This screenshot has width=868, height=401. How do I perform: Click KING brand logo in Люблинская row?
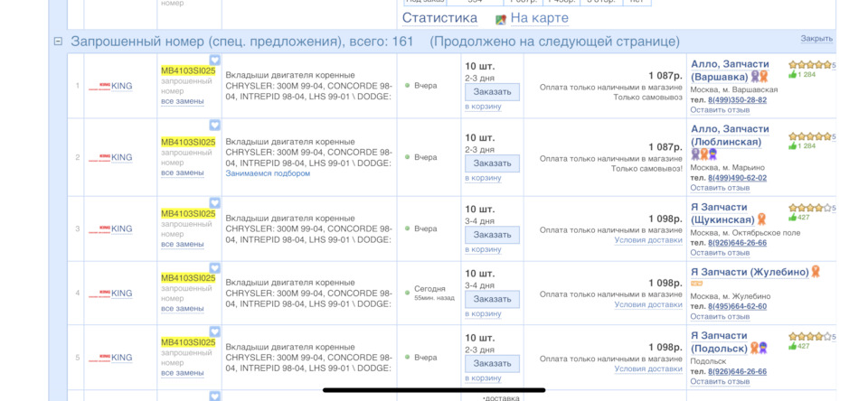(99, 157)
